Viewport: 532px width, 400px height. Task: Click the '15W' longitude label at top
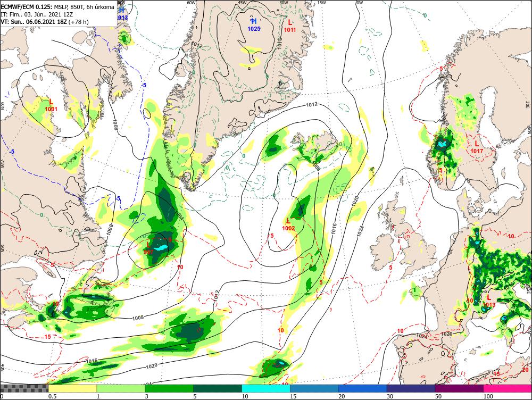(x=321, y=3)
